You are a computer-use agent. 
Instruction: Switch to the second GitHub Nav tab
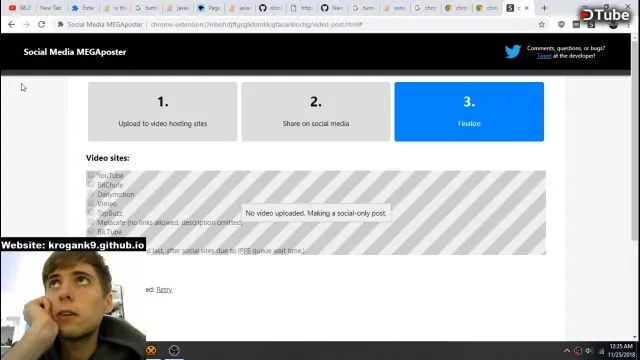coord(333,8)
